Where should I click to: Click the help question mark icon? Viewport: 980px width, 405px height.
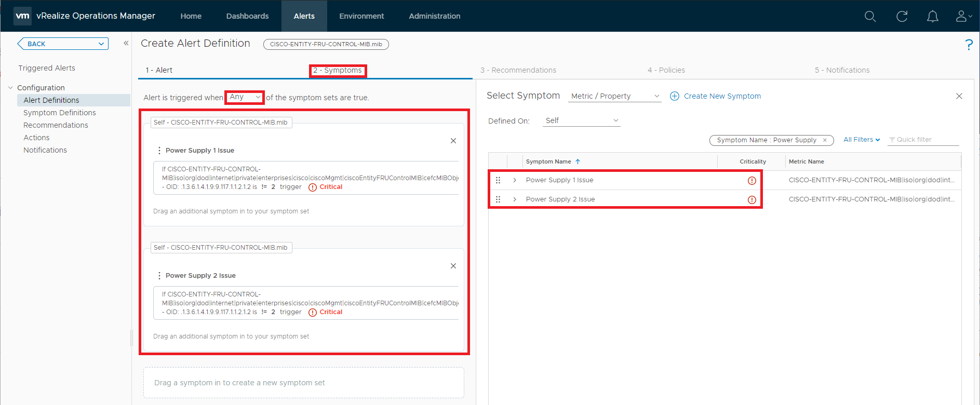click(969, 45)
